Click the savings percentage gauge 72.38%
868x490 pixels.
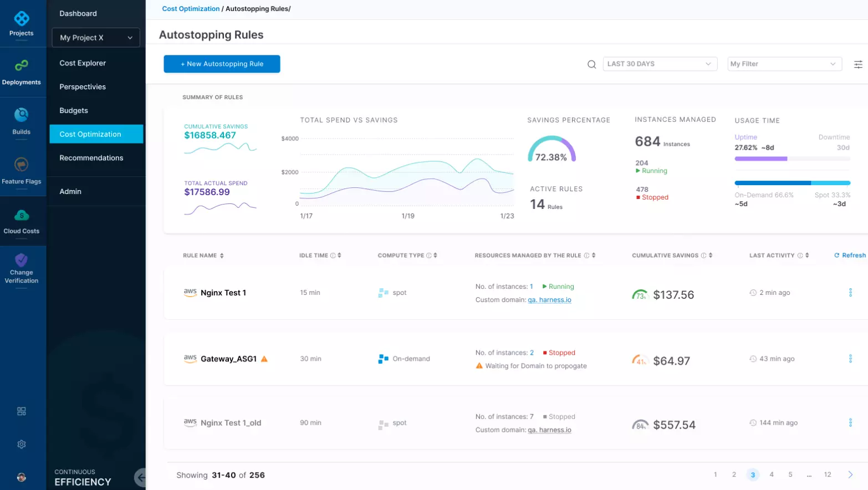point(552,150)
